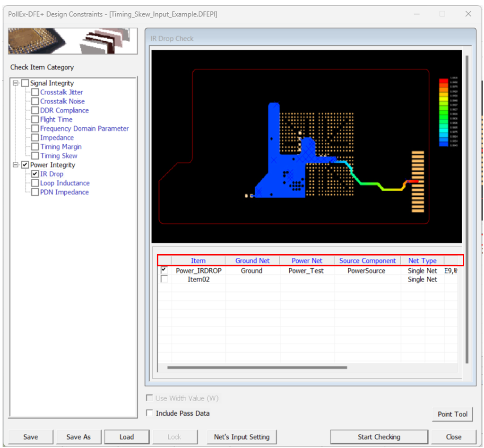Uncheck the Power_IRDROP row checkbox
484x448 pixels.
164,270
